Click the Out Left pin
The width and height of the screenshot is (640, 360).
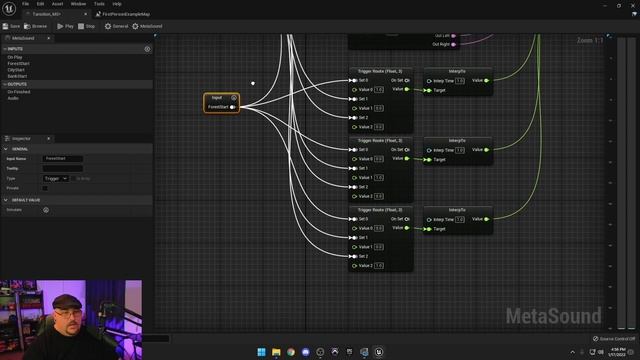[453, 36]
